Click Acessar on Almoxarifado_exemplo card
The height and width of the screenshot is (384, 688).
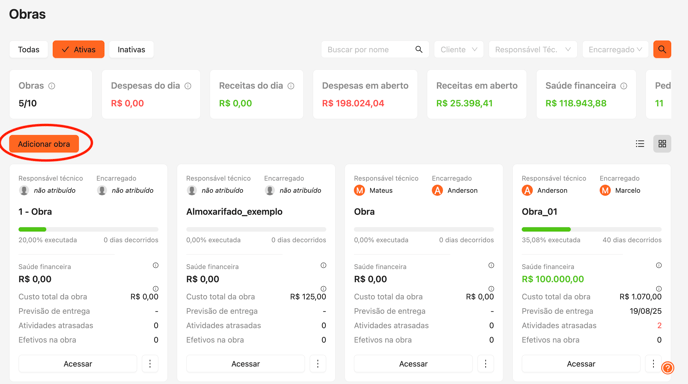pyautogui.click(x=245, y=364)
